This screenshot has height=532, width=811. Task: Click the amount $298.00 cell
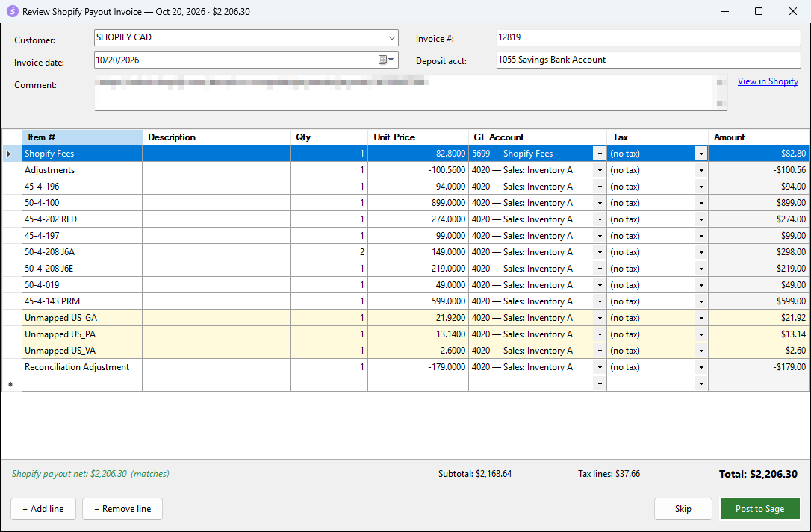pyautogui.click(x=758, y=251)
